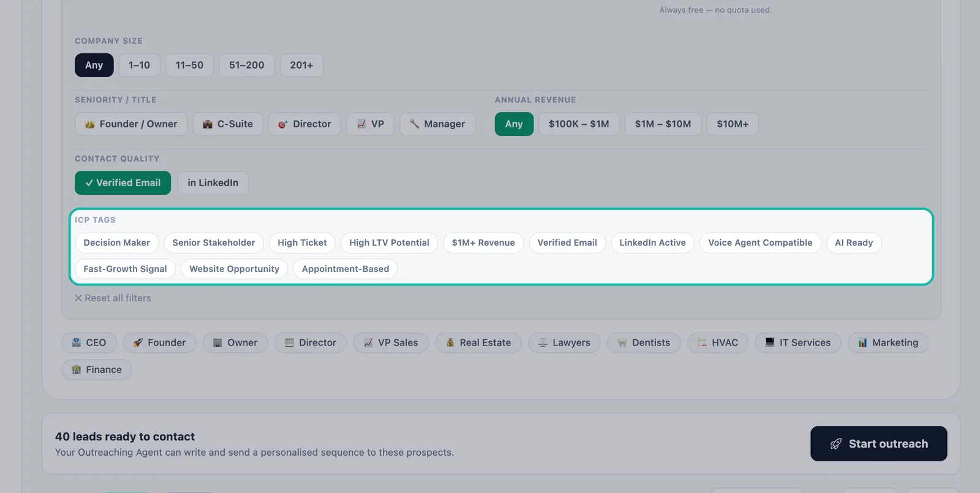This screenshot has height=493, width=980.
Task: Pick the 201+ company size
Action: tap(301, 65)
